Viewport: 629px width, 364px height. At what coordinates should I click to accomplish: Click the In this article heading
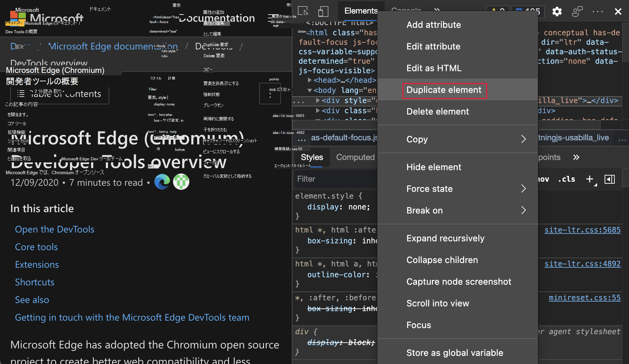[x=42, y=209]
